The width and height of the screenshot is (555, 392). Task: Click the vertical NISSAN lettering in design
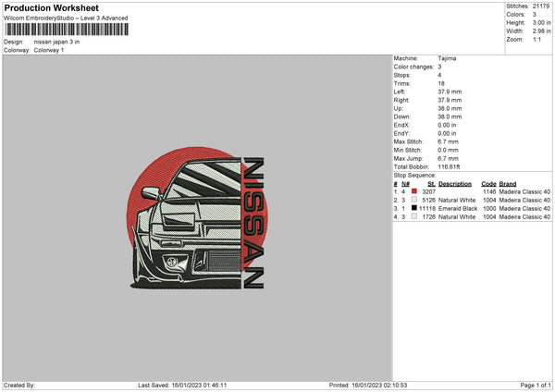254,222
